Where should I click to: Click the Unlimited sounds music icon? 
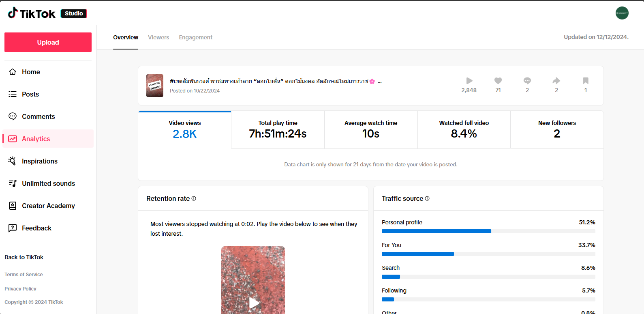[x=13, y=183]
